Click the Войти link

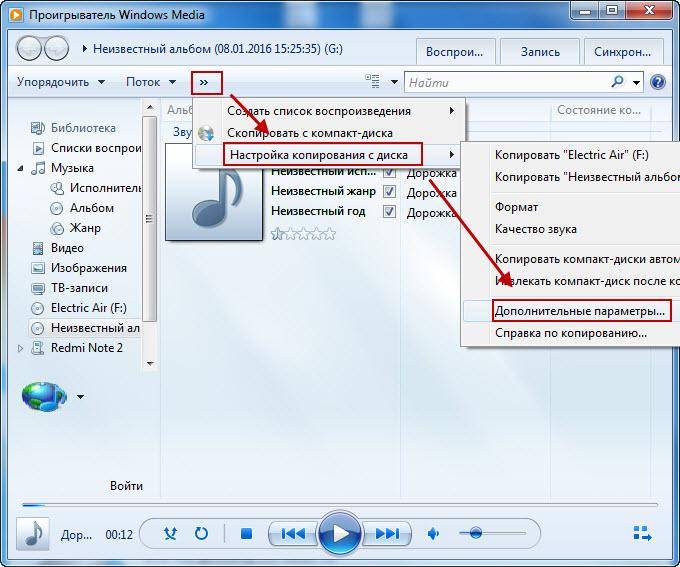126,485
